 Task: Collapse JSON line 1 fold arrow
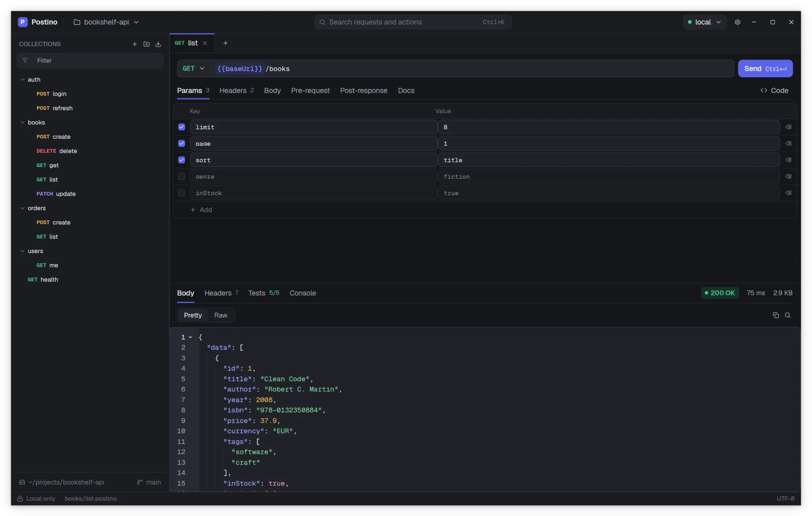[x=190, y=337]
